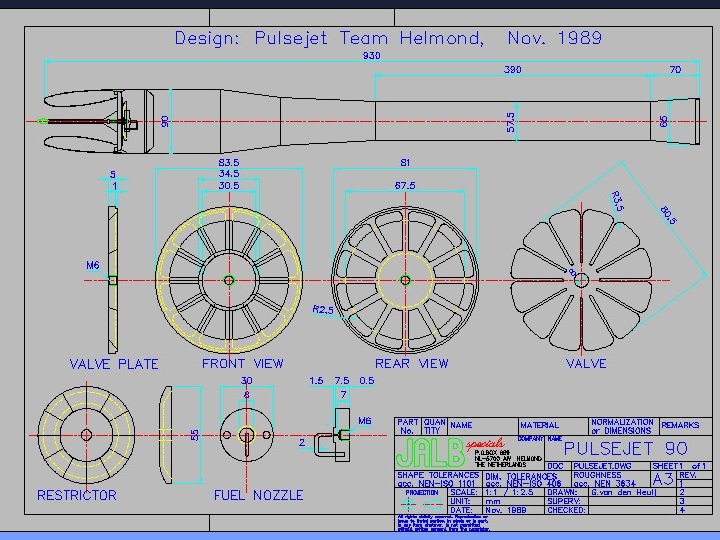Select the yellow-rimmed front view wheel drawing
The image size is (720, 540).
pos(229,280)
